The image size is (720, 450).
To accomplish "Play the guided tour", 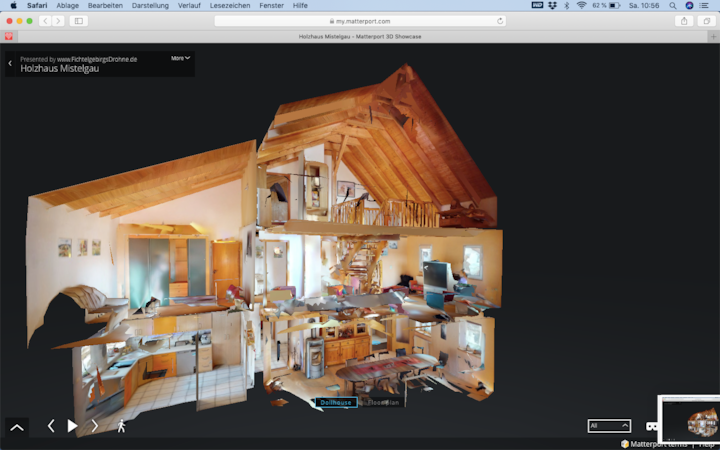I will click(72, 426).
